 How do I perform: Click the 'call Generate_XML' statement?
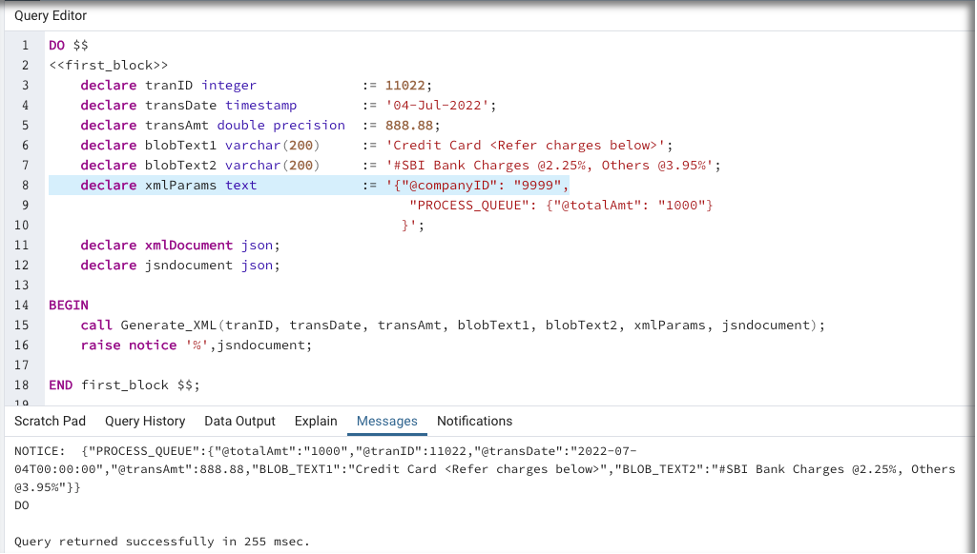tap(452, 325)
